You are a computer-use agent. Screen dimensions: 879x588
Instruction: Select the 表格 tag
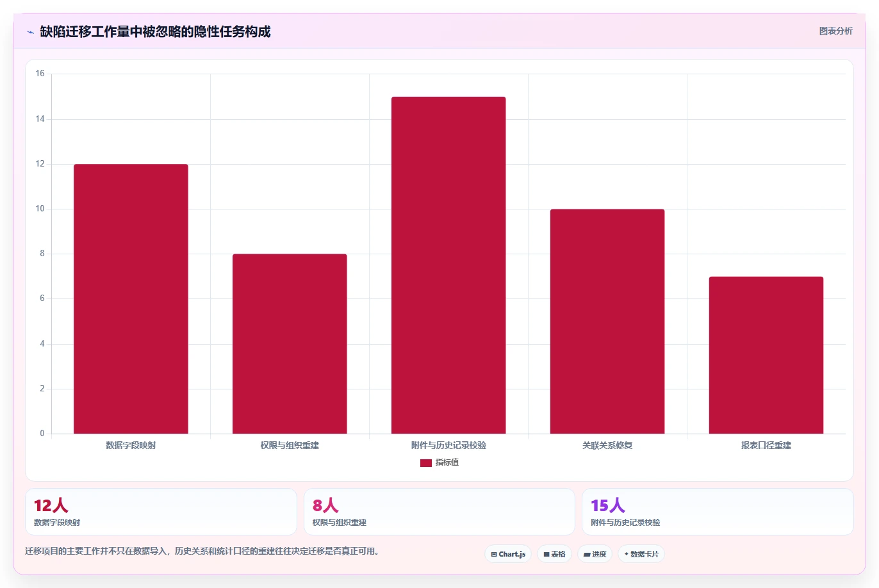coord(554,554)
